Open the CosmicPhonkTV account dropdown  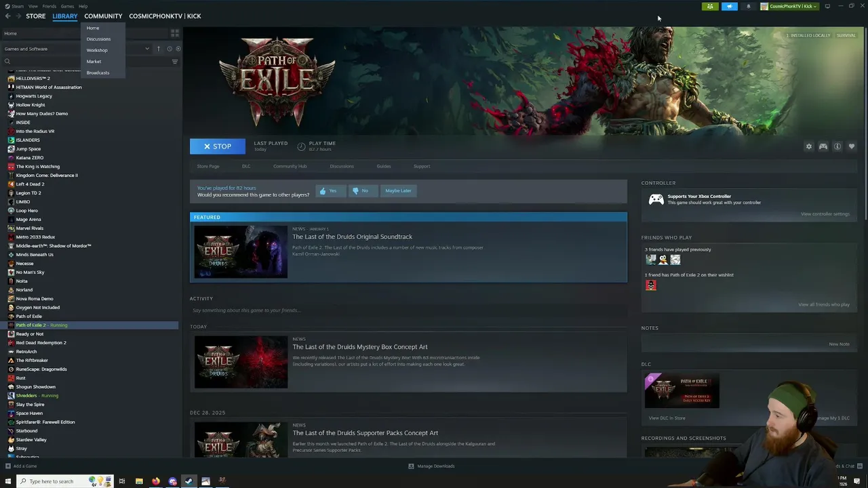(x=789, y=6)
